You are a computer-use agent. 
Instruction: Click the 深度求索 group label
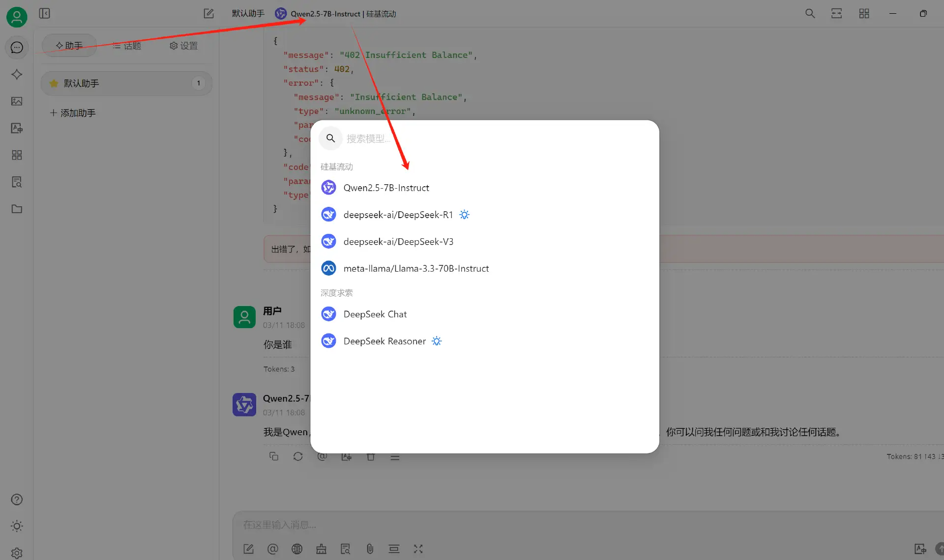click(x=336, y=293)
